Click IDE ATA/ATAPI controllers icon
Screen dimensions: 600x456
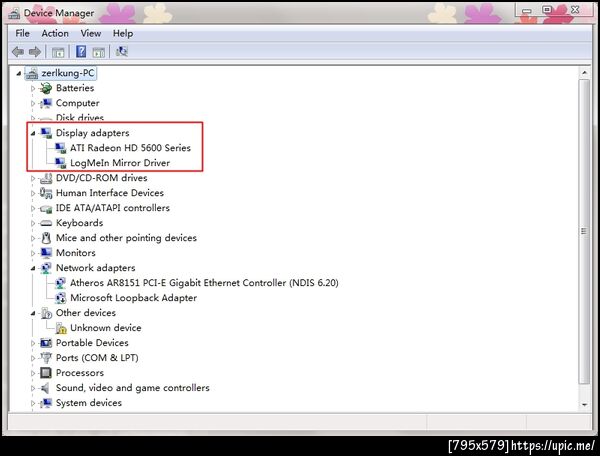[x=46, y=208]
